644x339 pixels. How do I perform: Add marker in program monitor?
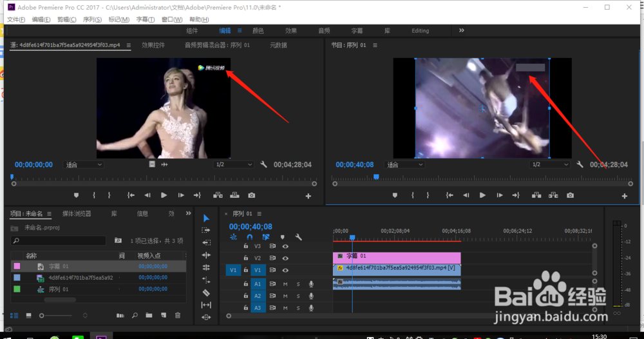[395, 195]
